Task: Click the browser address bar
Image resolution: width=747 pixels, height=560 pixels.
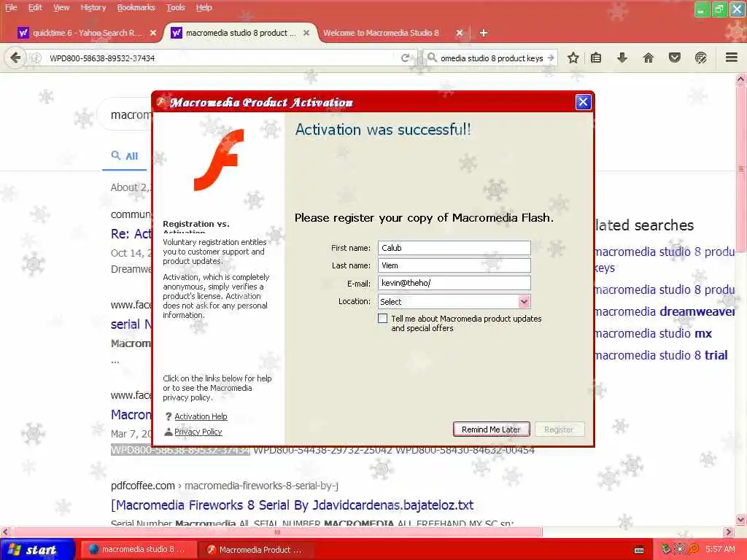Action: pyautogui.click(x=219, y=58)
